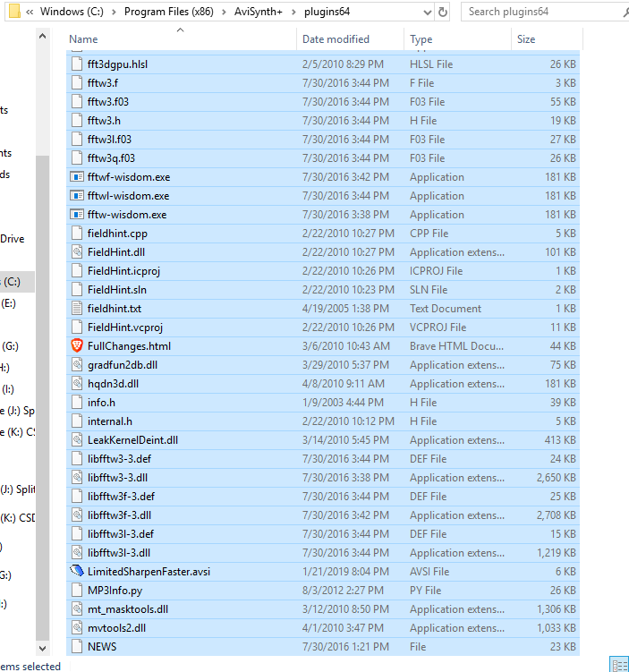
Task: Sort files by Date modified column
Action: (336, 39)
